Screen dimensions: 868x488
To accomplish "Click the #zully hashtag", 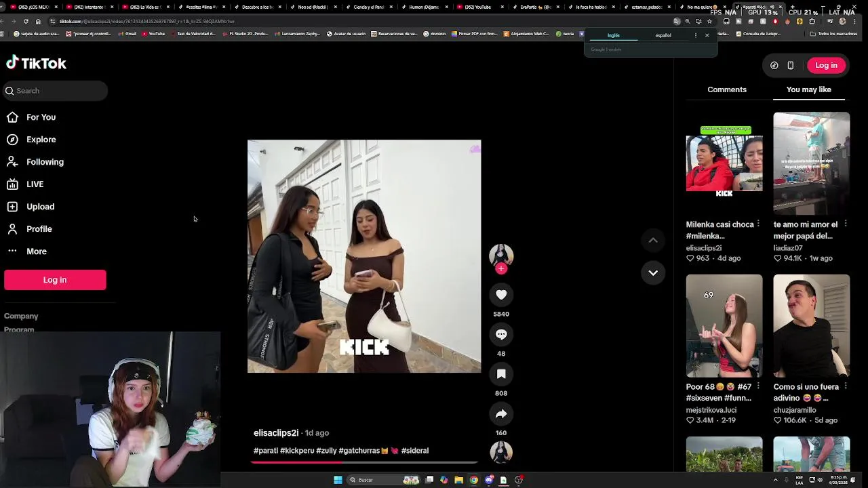I will pyautogui.click(x=326, y=451).
